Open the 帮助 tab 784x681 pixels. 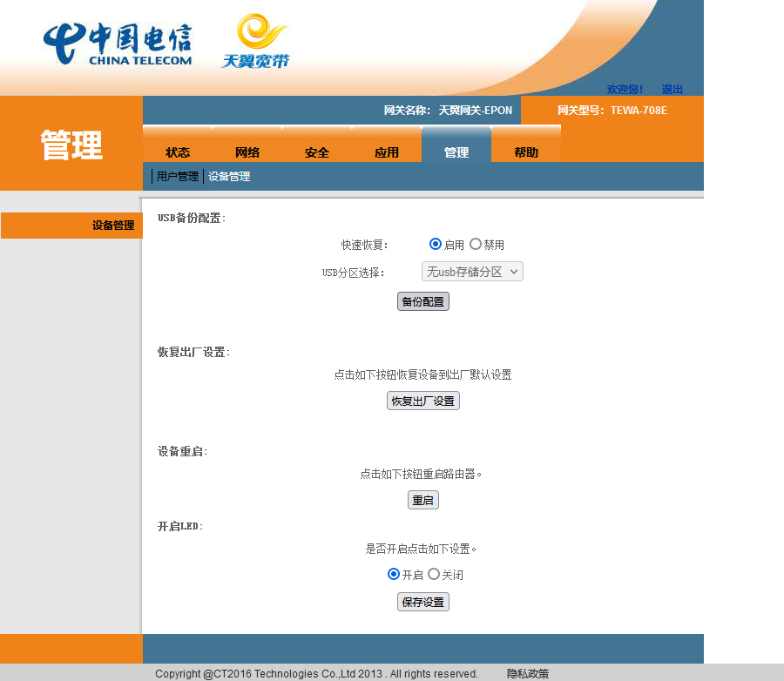click(x=526, y=152)
